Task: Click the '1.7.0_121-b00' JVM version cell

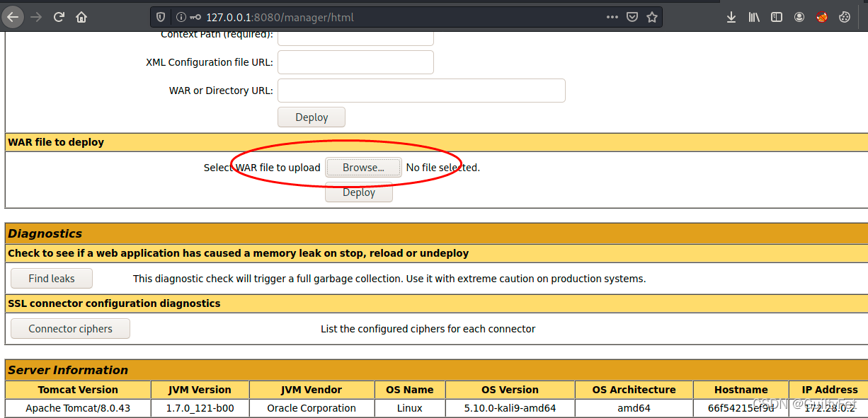Action: (200, 408)
